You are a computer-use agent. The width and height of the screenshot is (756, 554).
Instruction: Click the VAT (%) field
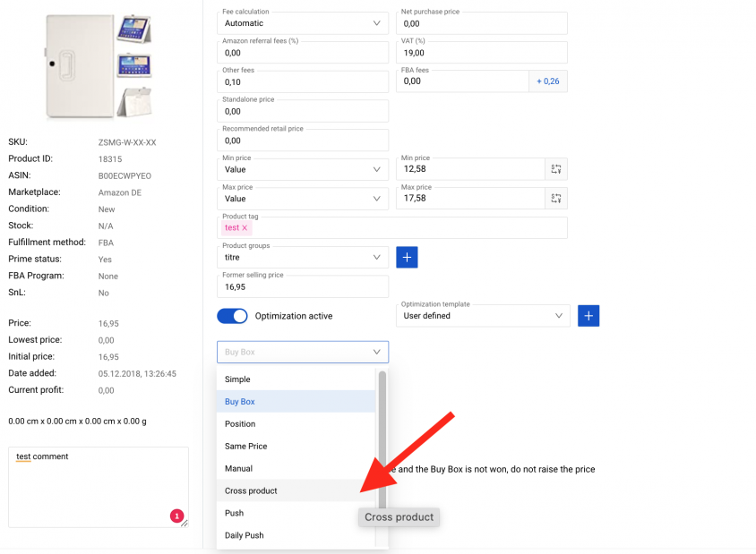482,53
